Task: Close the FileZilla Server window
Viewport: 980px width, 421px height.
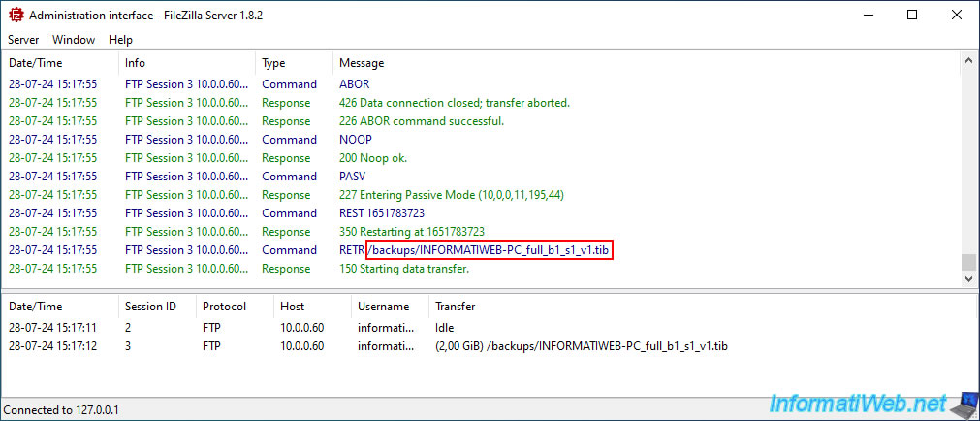Action: coord(956,15)
